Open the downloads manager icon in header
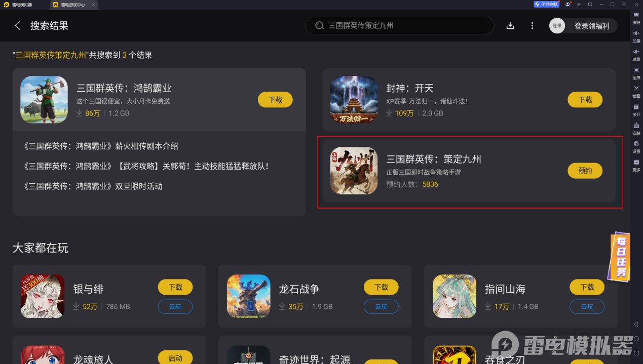 510,26
